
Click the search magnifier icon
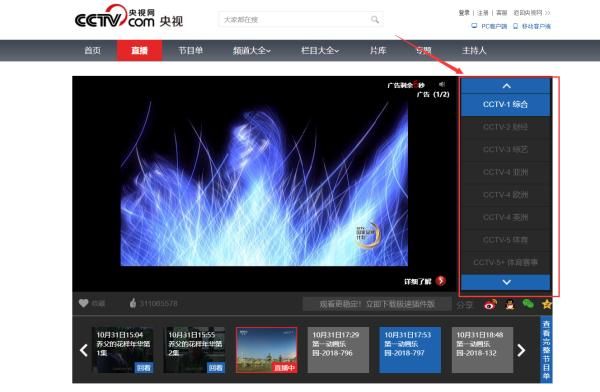[x=375, y=19]
